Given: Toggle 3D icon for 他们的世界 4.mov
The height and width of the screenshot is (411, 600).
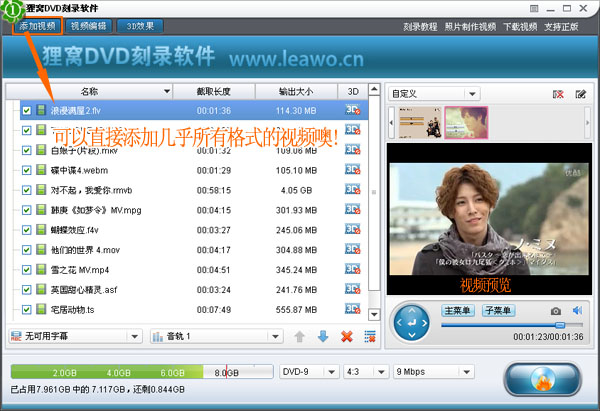Looking at the screenshot, I should coord(352,249).
